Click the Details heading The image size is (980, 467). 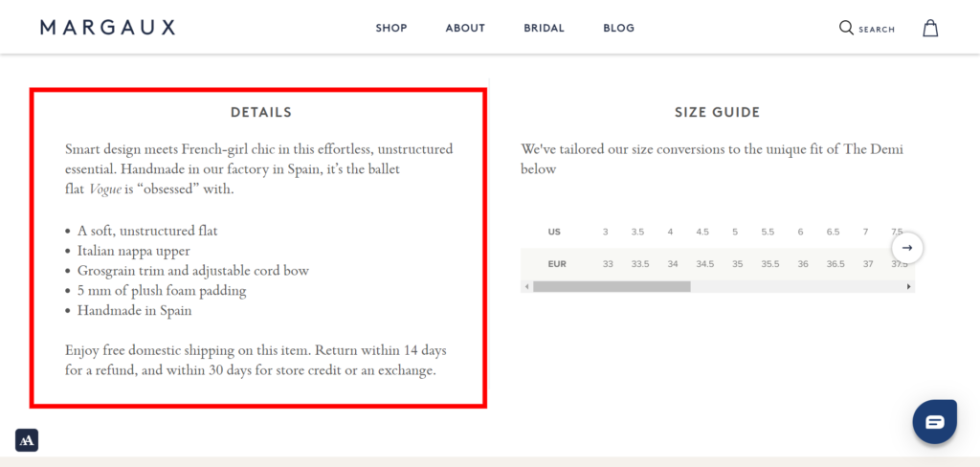[261, 113]
